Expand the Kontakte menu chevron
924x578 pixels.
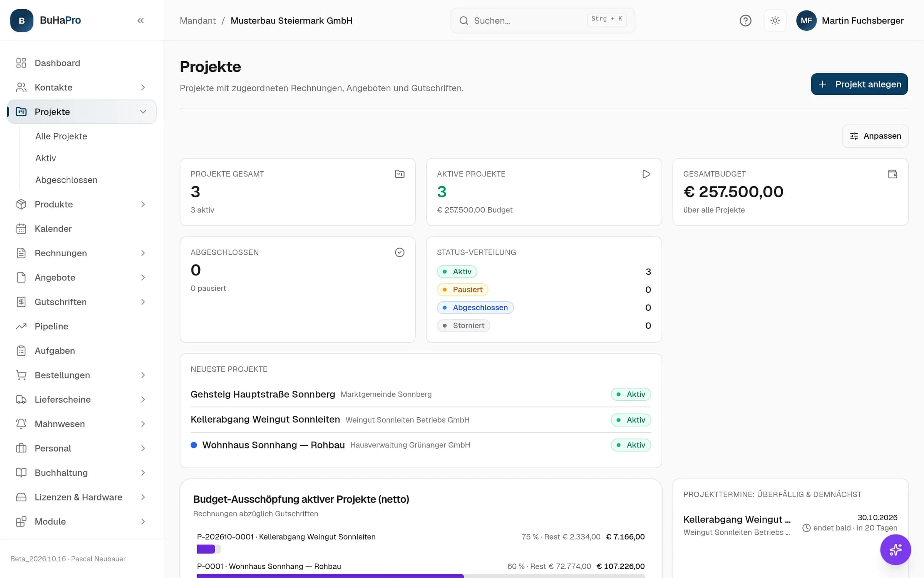[143, 87]
